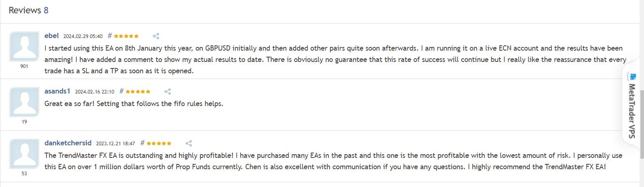Share the asands1 review
The width and height of the screenshot is (644, 187).
point(168,91)
